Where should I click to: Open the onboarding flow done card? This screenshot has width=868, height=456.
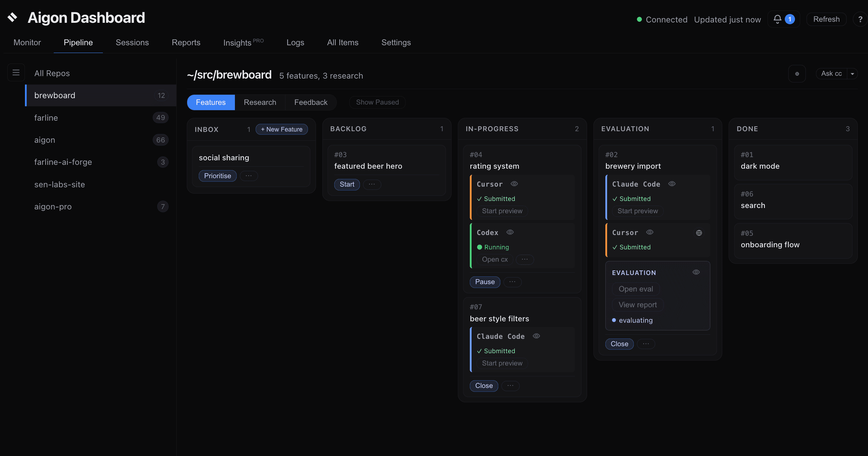coord(793,241)
